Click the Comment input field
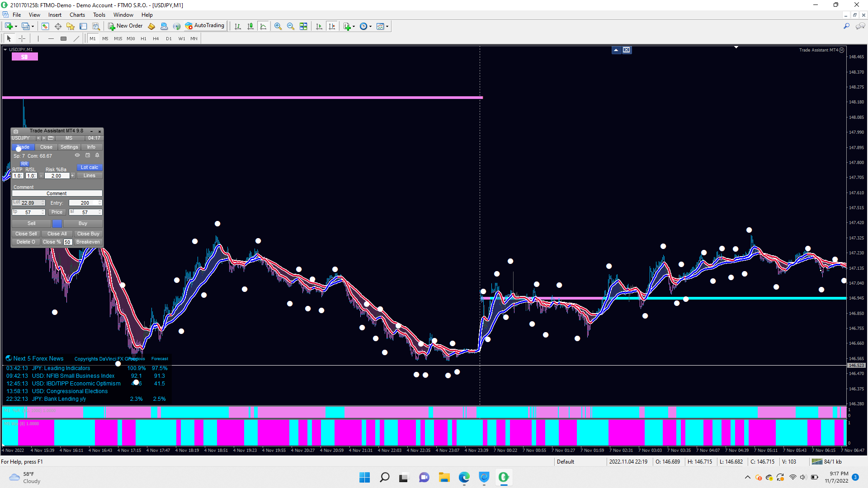The height and width of the screenshot is (488, 868). coord(57,193)
